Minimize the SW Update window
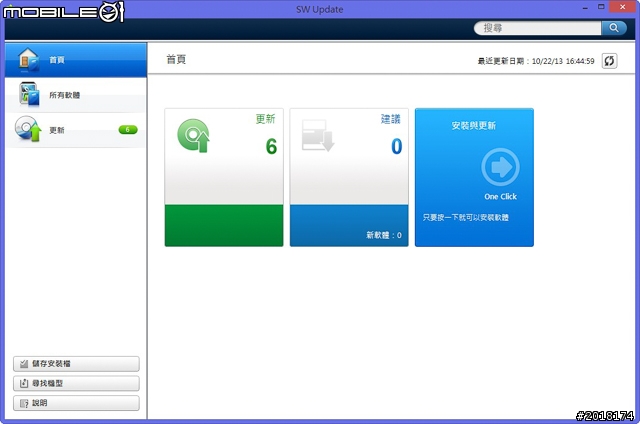640x424 pixels. [x=585, y=8]
